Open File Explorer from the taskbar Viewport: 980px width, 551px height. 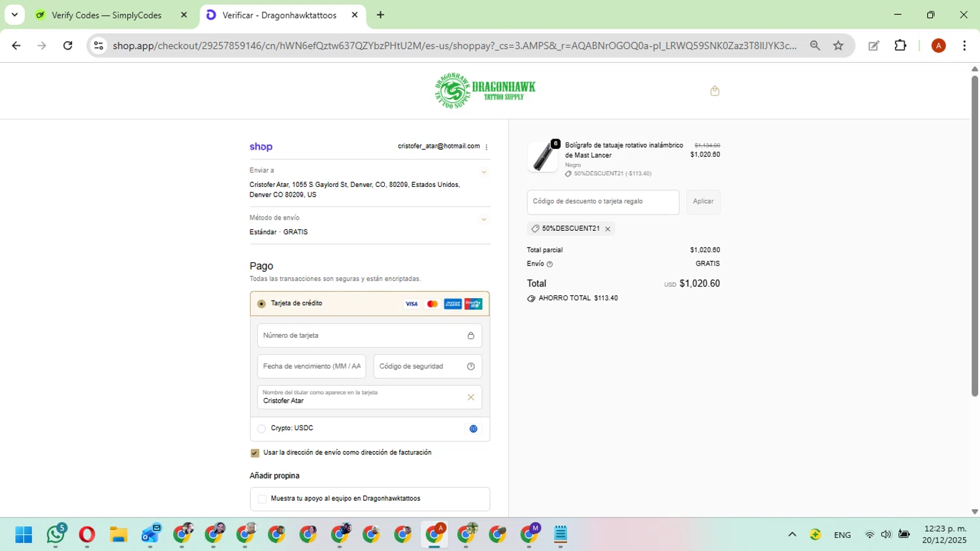[118, 535]
